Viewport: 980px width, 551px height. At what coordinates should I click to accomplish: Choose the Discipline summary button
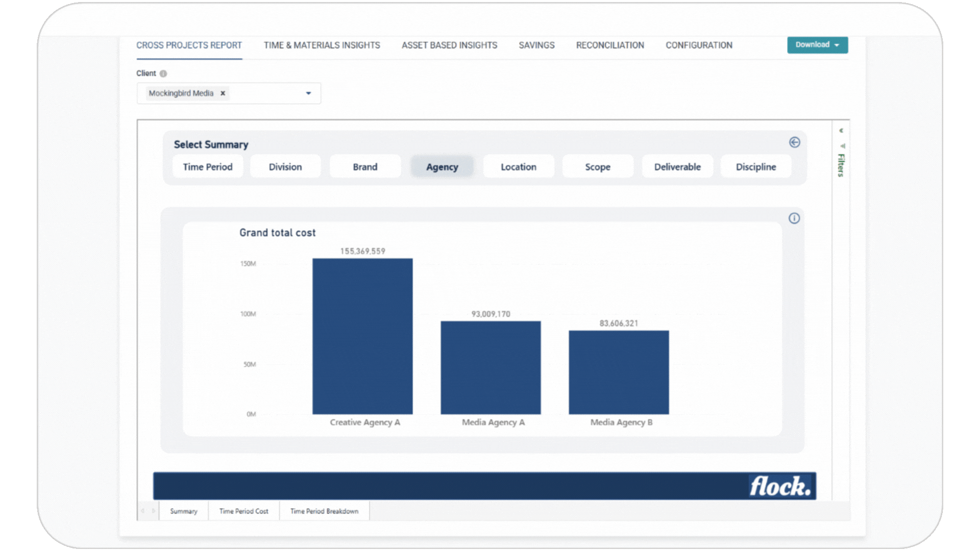point(755,167)
